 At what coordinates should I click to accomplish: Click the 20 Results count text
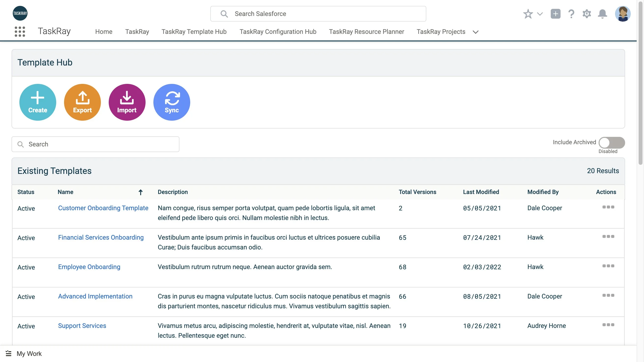[x=603, y=171]
